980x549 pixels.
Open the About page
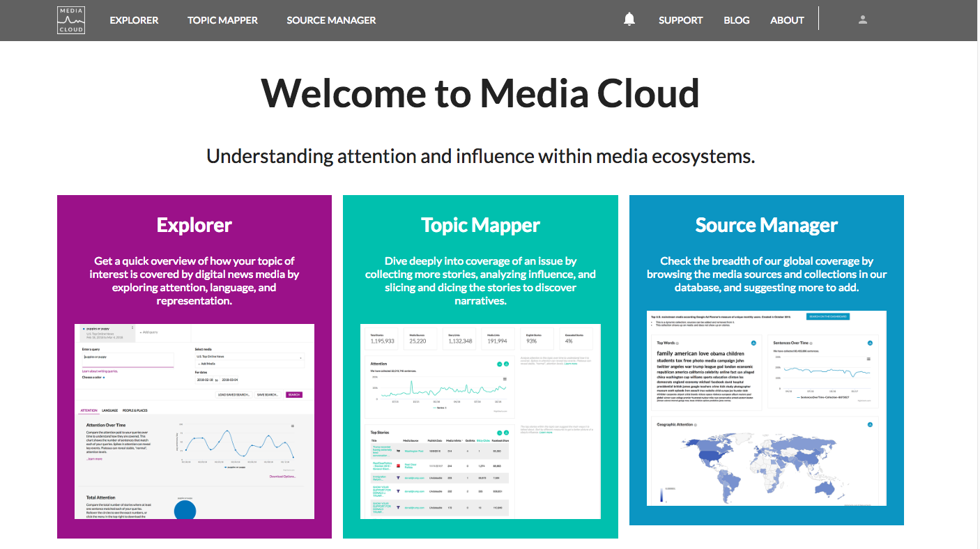(x=787, y=20)
